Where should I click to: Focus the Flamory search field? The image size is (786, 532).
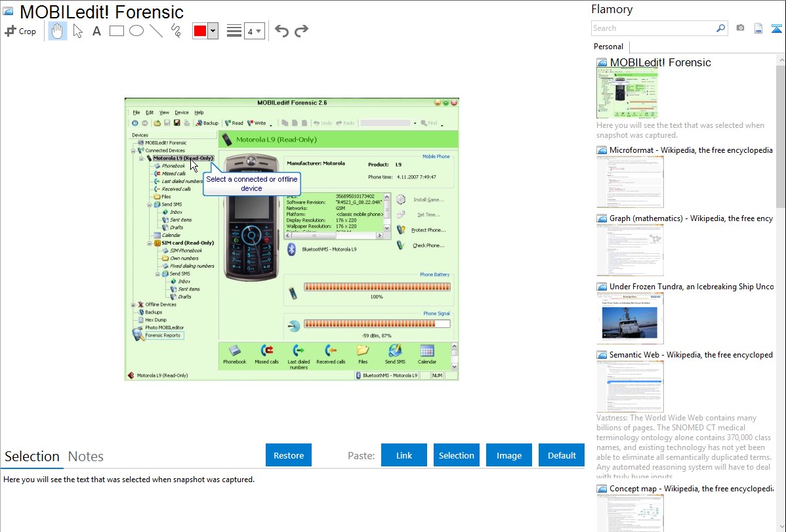click(x=653, y=28)
